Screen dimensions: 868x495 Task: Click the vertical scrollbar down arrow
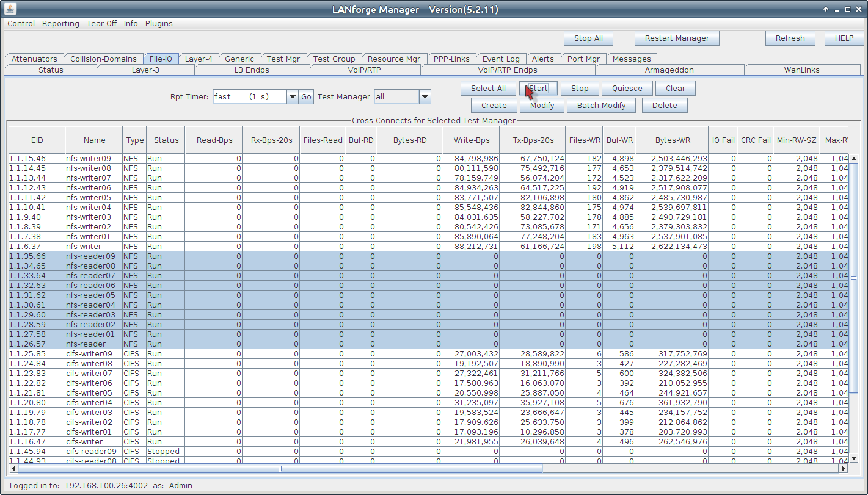(854, 458)
